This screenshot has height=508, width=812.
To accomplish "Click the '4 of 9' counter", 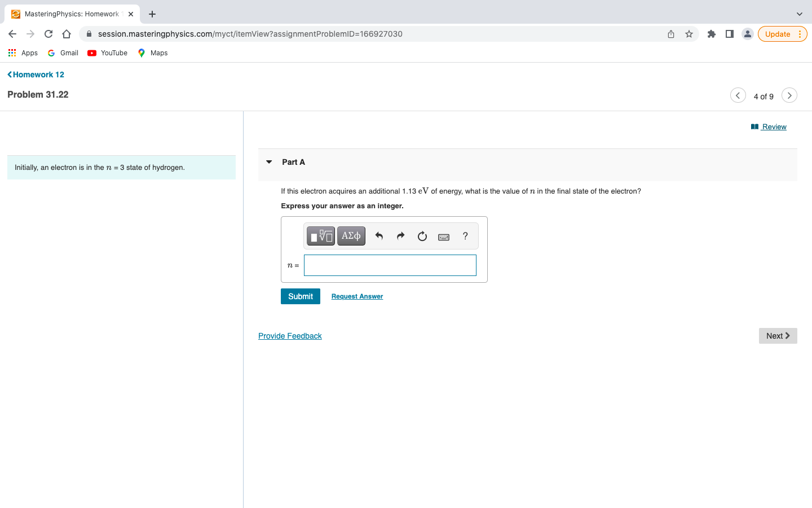I will pyautogui.click(x=764, y=97).
